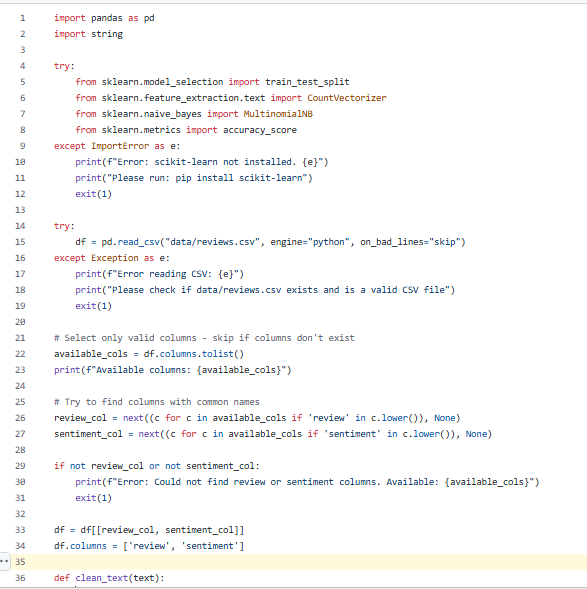The image size is (587, 589).
Task: Click accuracy_score on line 8
Action: click(x=260, y=130)
